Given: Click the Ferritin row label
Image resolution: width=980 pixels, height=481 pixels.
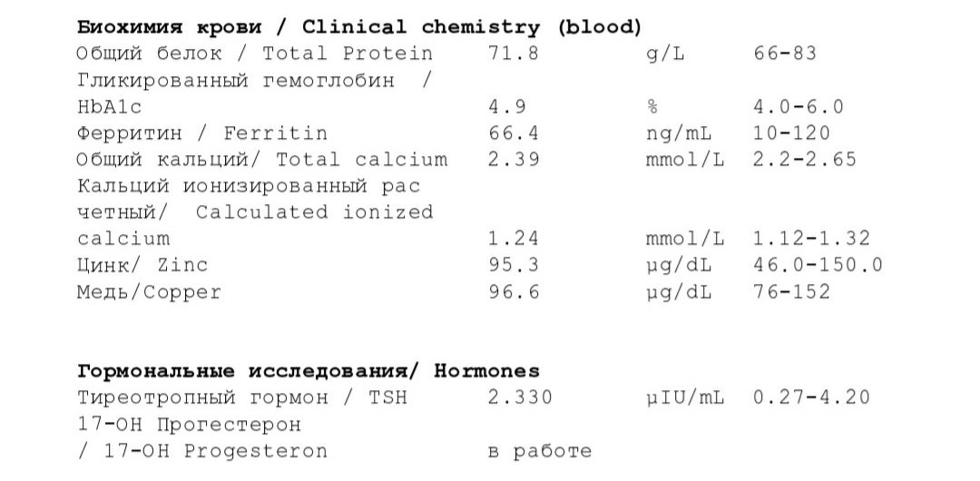Looking at the screenshot, I should [201, 133].
